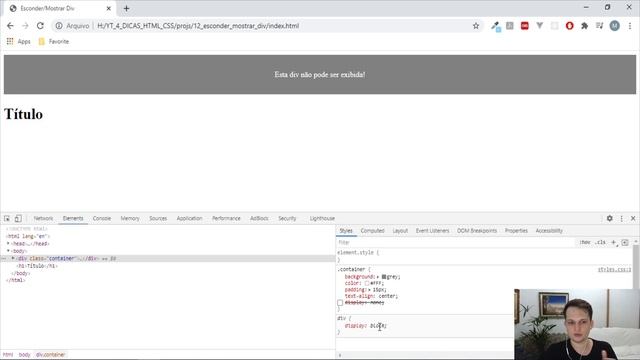Open the DOM Breakpoints tab
Screen dimensions: 640x360
click(x=477, y=231)
